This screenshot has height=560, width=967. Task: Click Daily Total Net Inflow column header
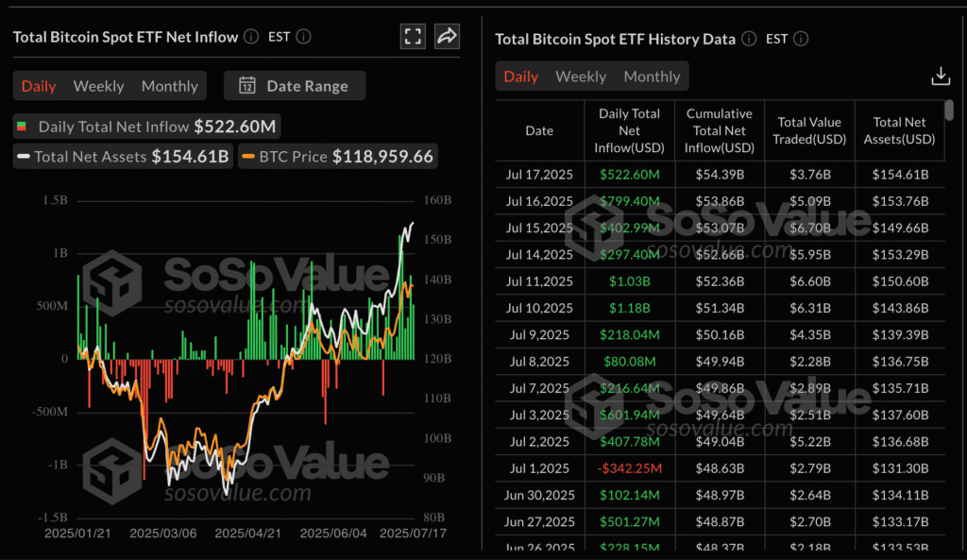click(x=628, y=130)
